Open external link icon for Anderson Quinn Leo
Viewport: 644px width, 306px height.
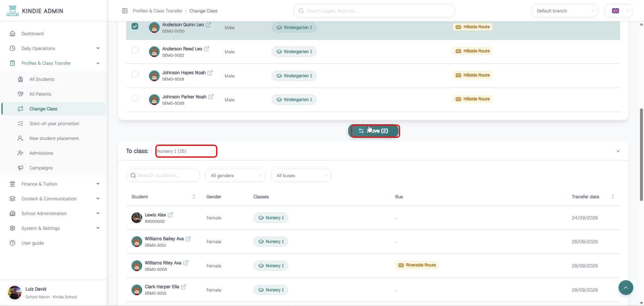click(208, 25)
